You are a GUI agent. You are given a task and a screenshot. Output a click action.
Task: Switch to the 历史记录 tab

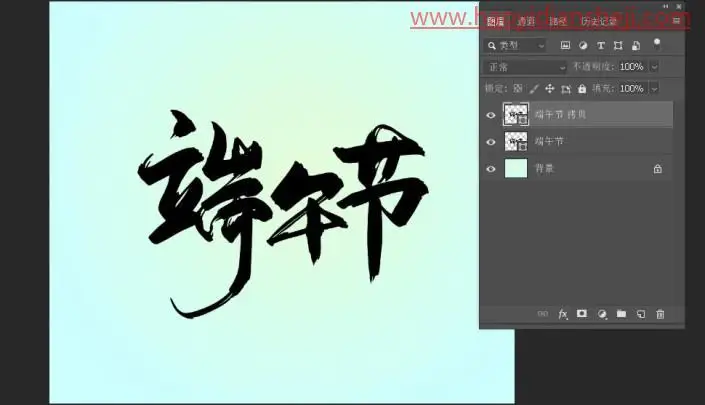tap(599, 21)
